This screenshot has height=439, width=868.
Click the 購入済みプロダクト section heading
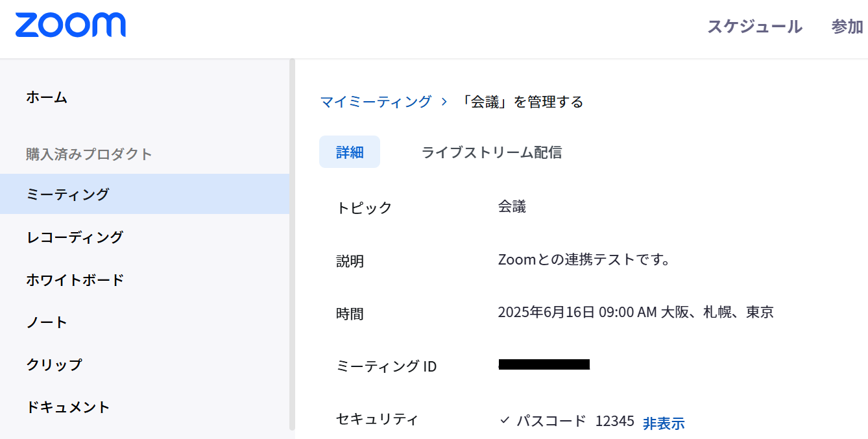89,154
